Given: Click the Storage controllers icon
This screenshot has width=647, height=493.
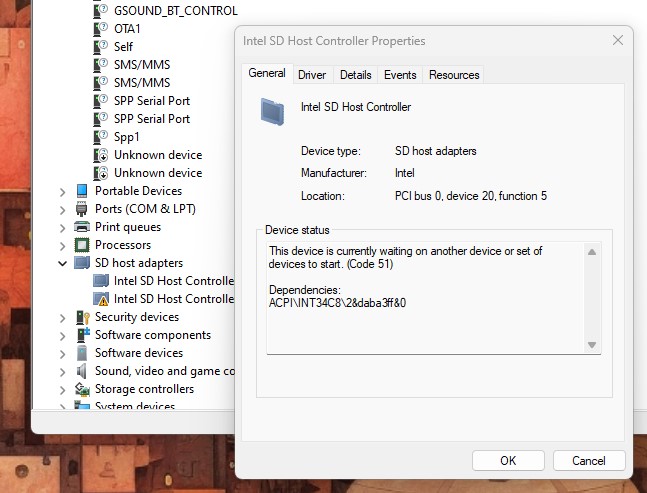Looking at the screenshot, I should pos(82,389).
